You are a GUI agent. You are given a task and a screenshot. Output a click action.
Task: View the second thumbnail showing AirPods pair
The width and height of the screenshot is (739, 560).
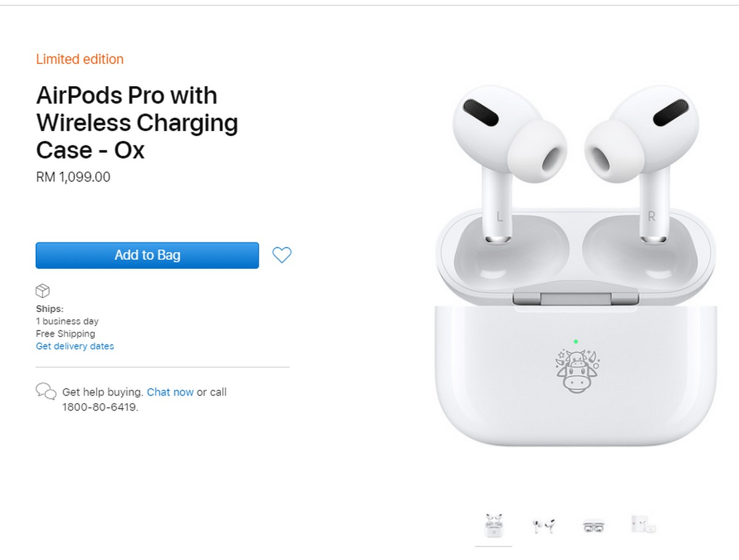(543, 526)
